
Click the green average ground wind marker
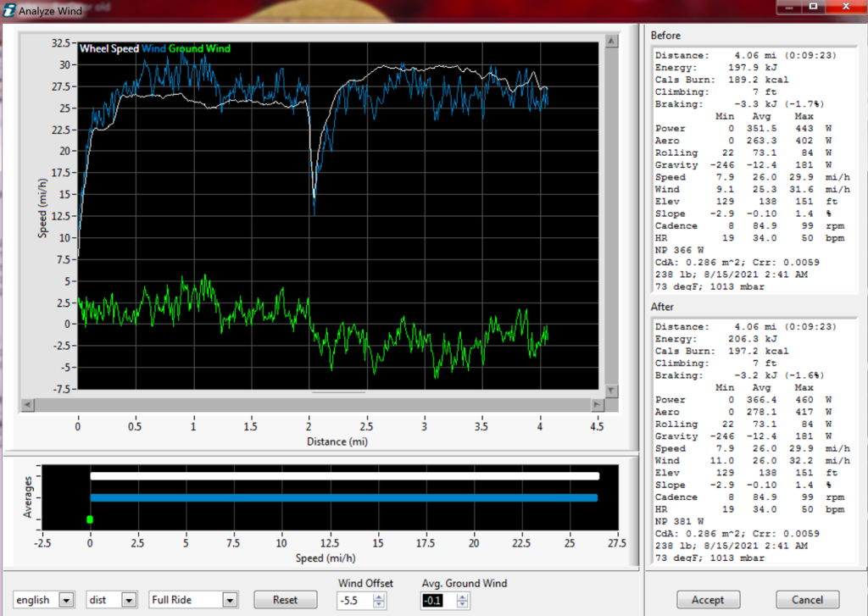point(90,519)
